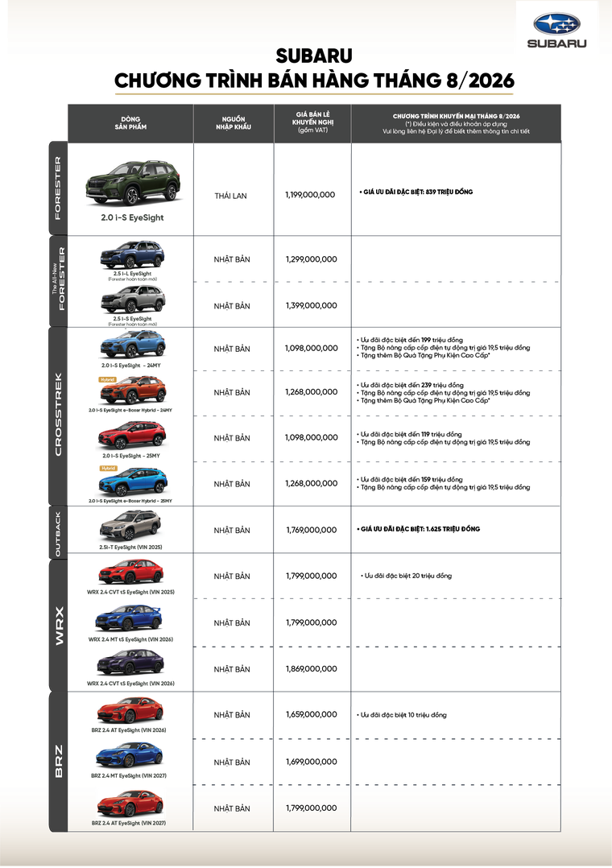The width and height of the screenshot is (612, 868).
Task: Click 'Ưu đãi đặc biệt đến 239 triệu đồng'
Action: point(411,385)
